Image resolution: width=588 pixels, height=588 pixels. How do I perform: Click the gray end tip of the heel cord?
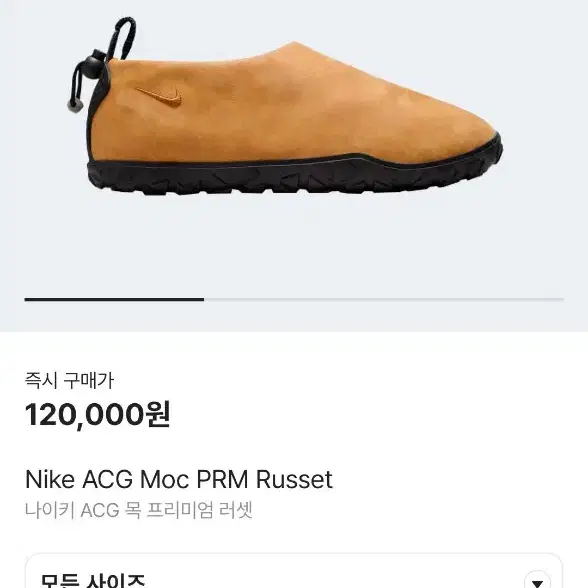[x=74, y=106]
